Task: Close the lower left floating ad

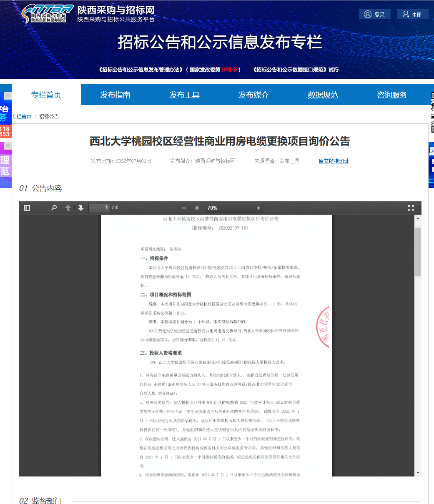Action: (x=8, y=145)
